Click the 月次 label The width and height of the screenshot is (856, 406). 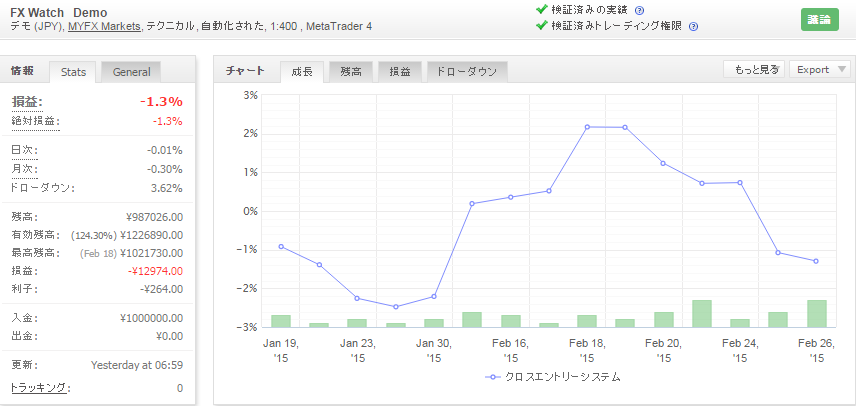coord(25,169)
